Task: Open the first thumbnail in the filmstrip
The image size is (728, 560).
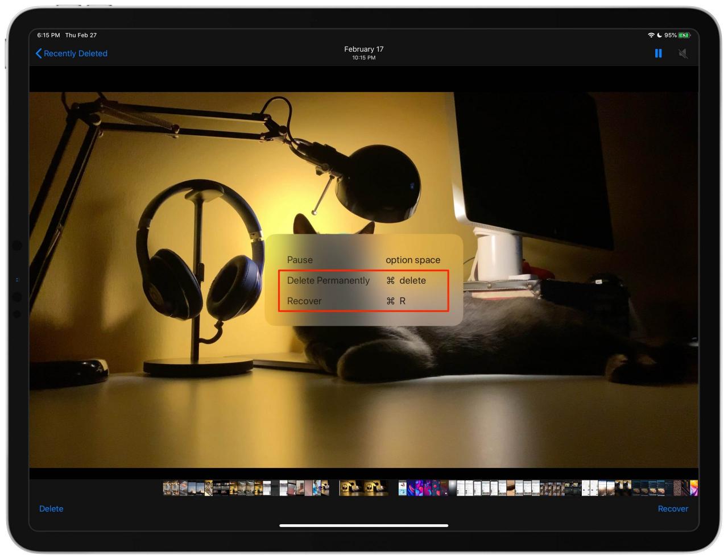Action: coord(167,488)
